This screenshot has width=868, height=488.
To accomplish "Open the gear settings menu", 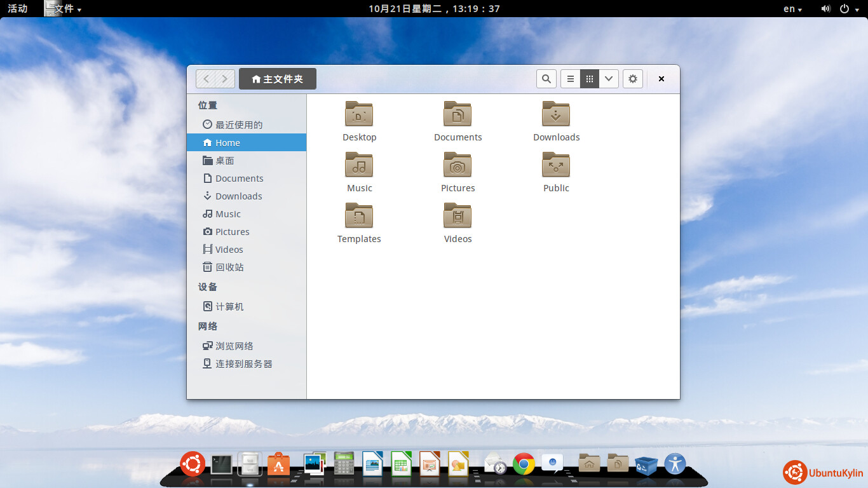I will [x=632, y=79].
